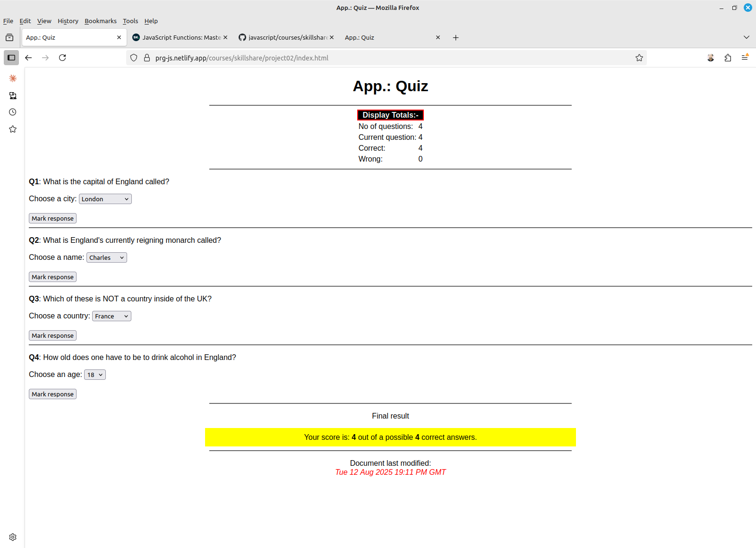This screenshot has height=548, width=756.
Task: Open the History menu
Action: click(x=68, y=21)
